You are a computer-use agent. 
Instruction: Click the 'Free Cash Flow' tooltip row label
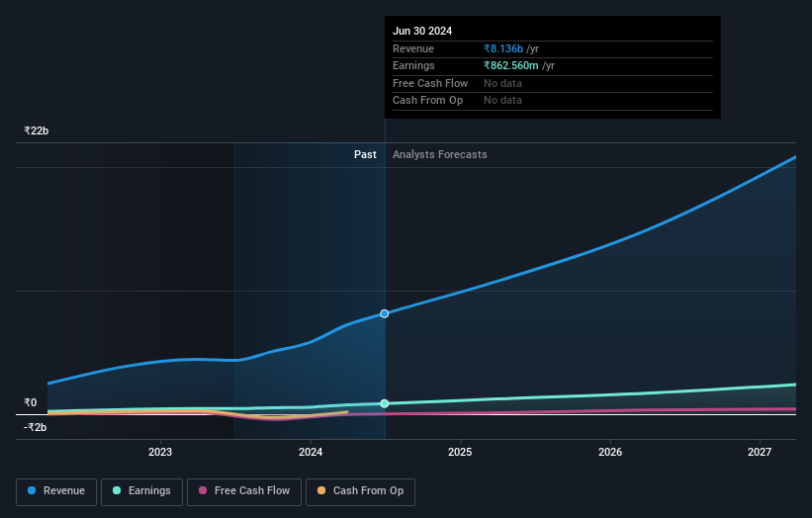click(430, 83)
